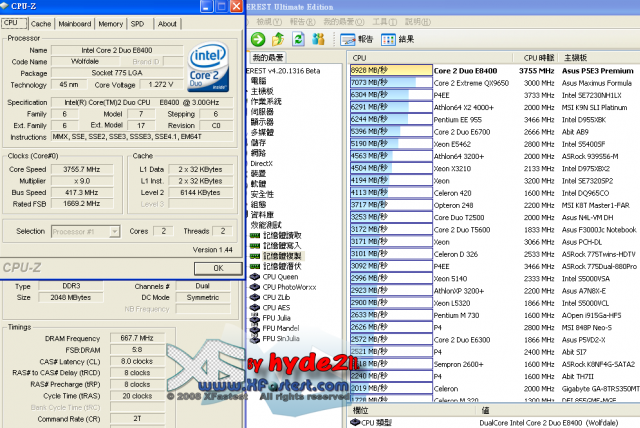
Task: Switch to the Memory tab in CPU-Z
Action: click(x=111, y=24)
